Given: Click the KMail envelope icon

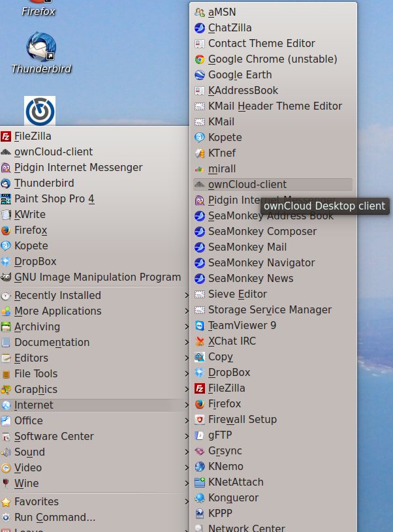Looking at the screenshot, I should [x=200, y=122].
